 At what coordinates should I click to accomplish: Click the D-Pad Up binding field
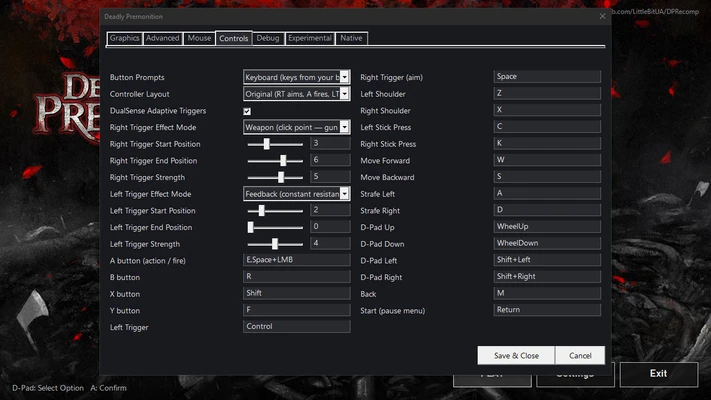pos(547,227)
